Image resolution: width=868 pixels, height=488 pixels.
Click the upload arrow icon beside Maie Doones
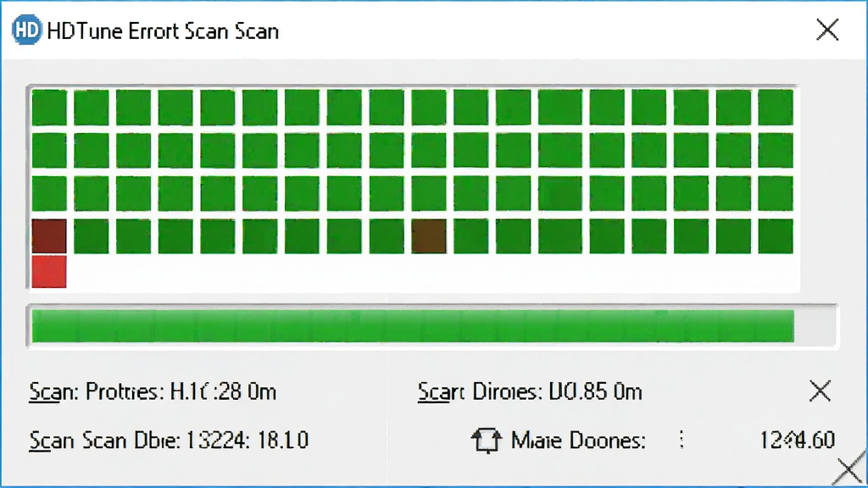point(486,441)
